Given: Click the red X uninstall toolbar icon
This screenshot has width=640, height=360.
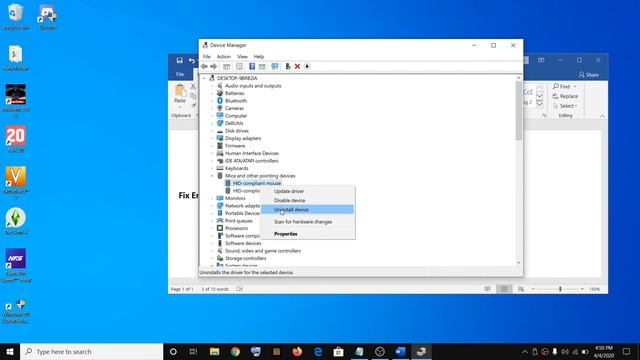Looking at the screenshot, I should tap(297, 67).
